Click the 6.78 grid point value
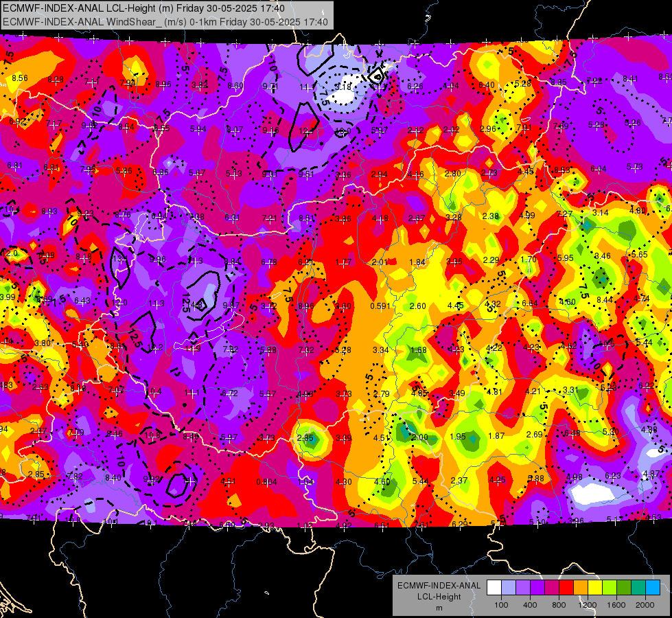The height and width of the screenshot is (618, 672). [268, 262]
